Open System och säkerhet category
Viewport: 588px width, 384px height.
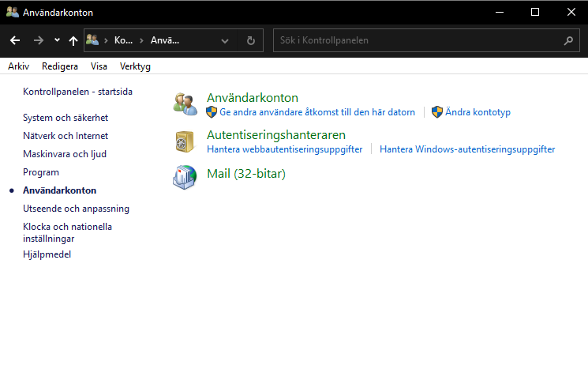click(x=66, y=118)
